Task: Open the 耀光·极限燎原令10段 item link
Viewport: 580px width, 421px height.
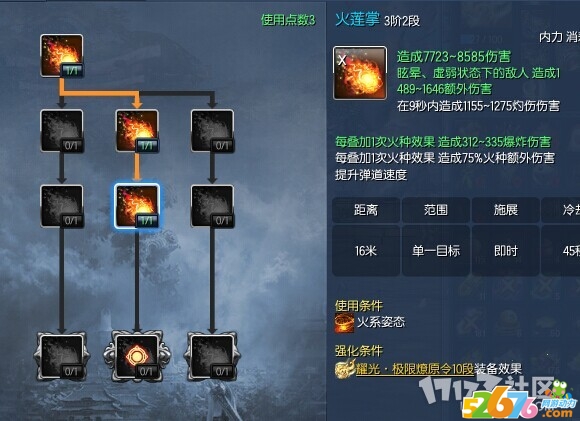Action: 415,368
